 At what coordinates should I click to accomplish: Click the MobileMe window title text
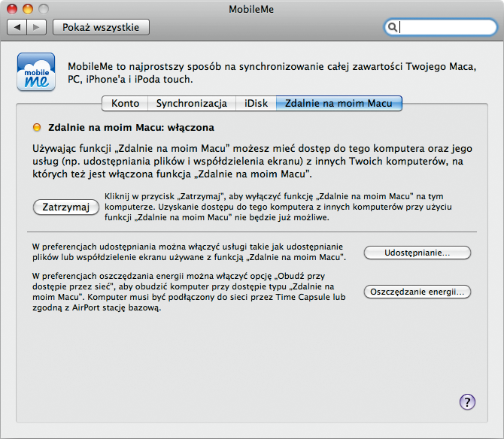[251, 9]
